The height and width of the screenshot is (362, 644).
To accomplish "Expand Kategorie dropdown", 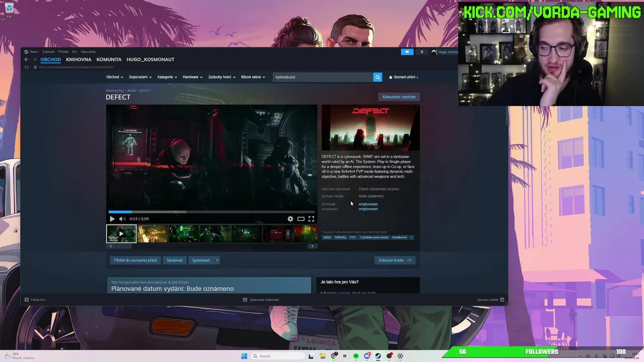I will [x=167, y=77].
